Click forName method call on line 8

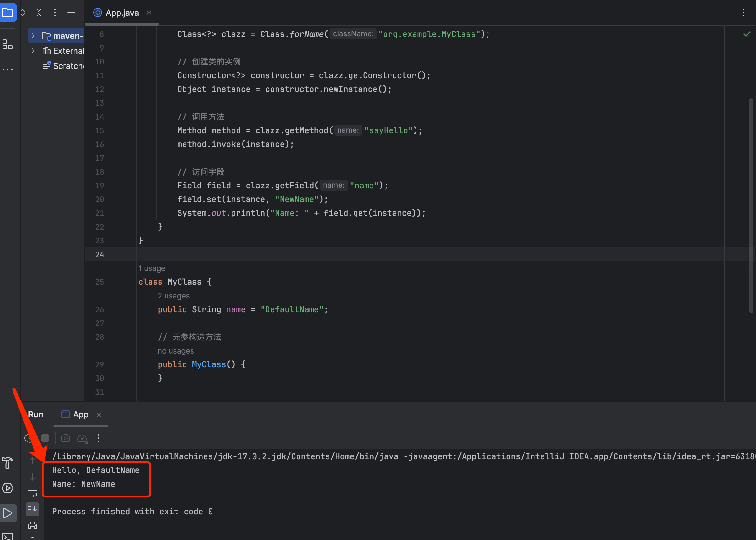coord(306,34)
